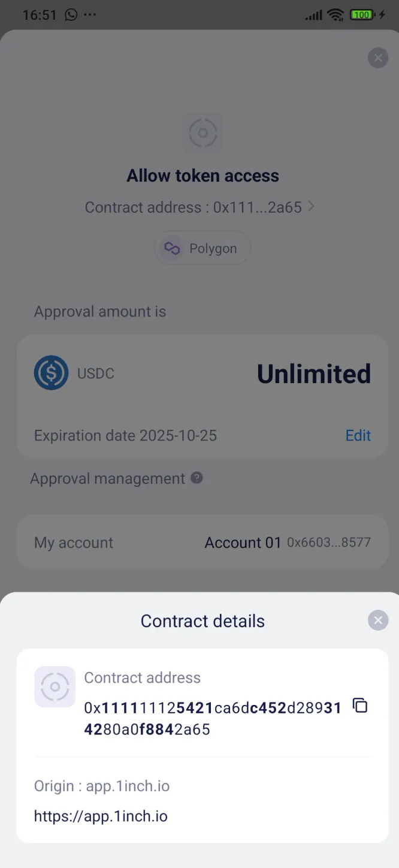Expand the contract address details chevron
The image size is (399, 868).
(311, 206)
